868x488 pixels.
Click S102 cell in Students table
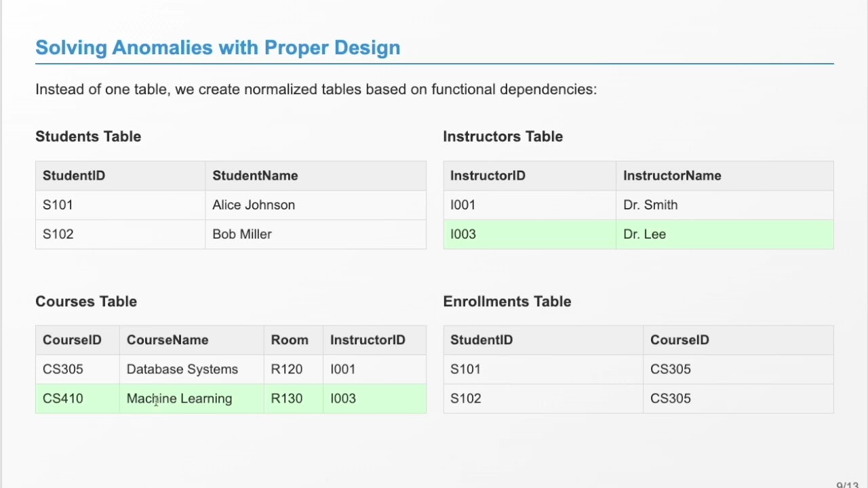point(120,234)
